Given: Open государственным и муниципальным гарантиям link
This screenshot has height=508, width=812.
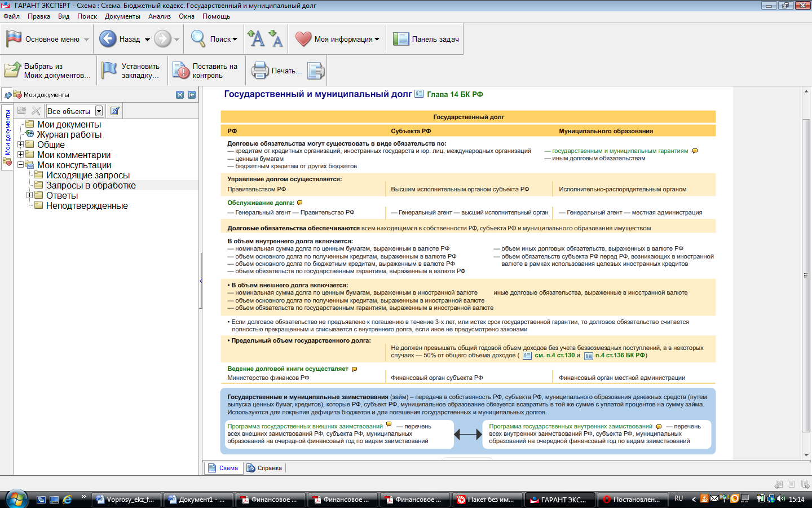Looking at the screenshot, I should click(x=620, y=151).
